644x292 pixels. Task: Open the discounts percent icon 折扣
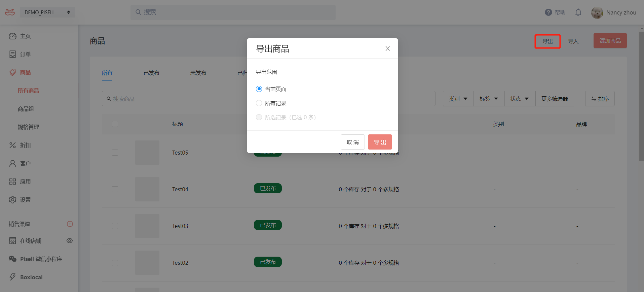pos(12,145)
